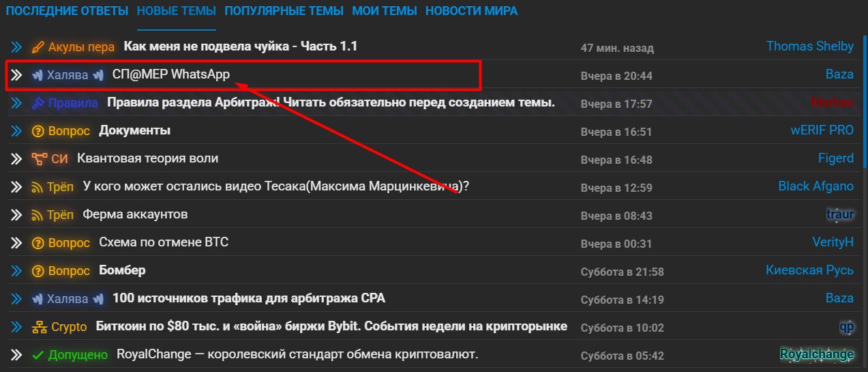Open thread about видео Тесака
Image resolution: width=868 pixels, height=372 pixels.
pyautogui.click(x=276, y=186)
